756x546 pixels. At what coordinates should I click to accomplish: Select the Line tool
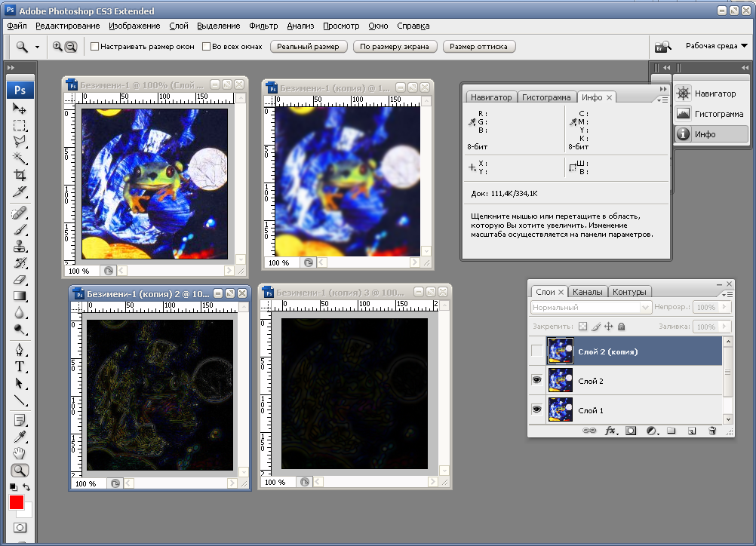[x=20, y=400]
